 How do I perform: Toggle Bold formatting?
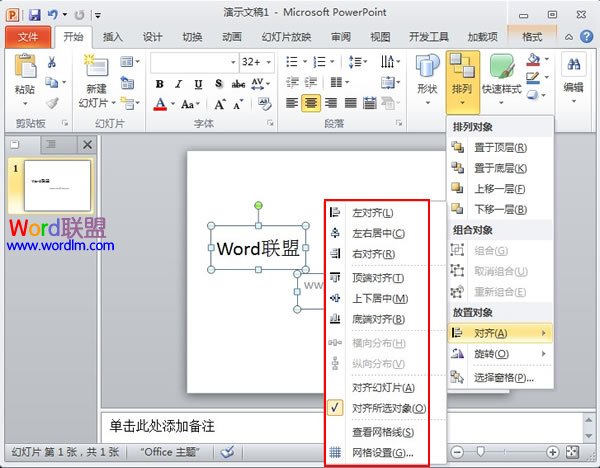tap(160, 84)
